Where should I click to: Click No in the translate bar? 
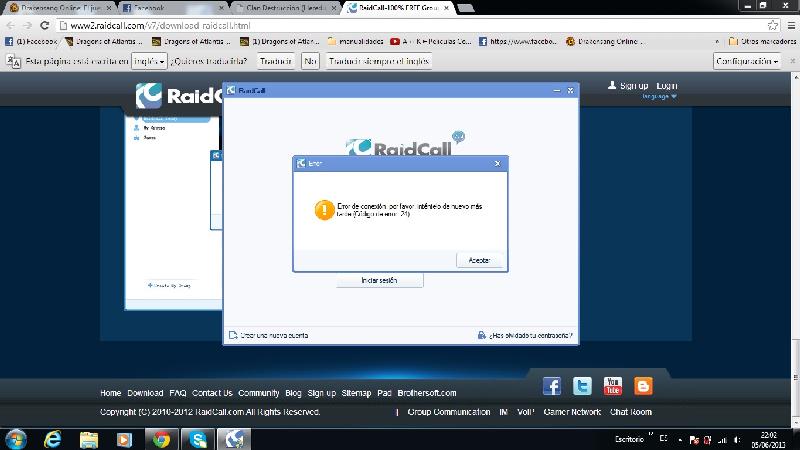(x=310, y=61)
